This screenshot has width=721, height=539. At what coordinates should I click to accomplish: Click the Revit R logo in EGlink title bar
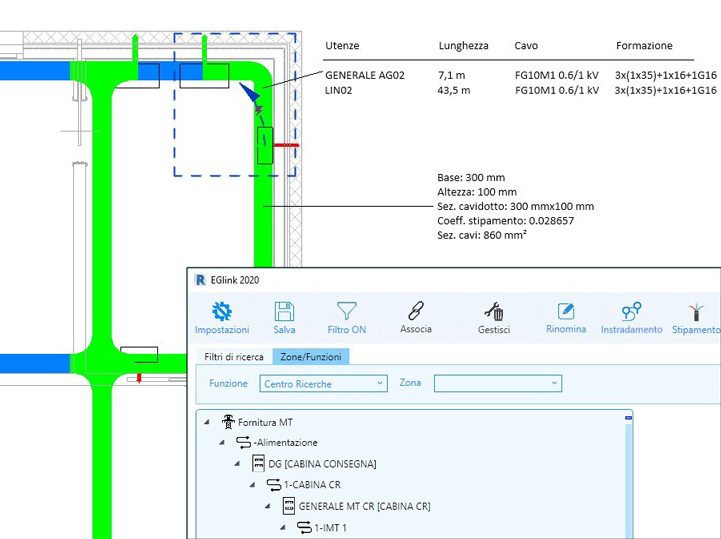tap(200, 280)
